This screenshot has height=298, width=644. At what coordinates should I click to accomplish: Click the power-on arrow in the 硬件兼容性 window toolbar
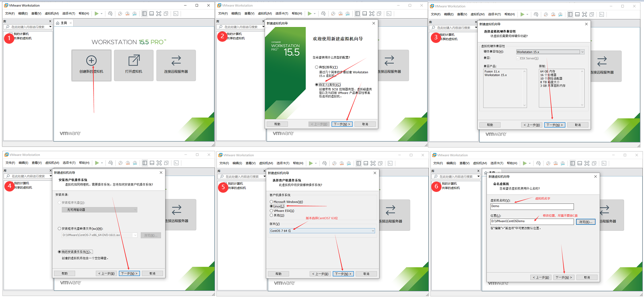[523, 14]
